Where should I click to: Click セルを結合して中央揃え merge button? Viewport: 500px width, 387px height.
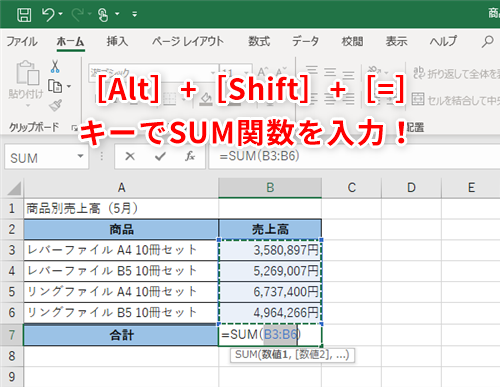tap(456, 99)
